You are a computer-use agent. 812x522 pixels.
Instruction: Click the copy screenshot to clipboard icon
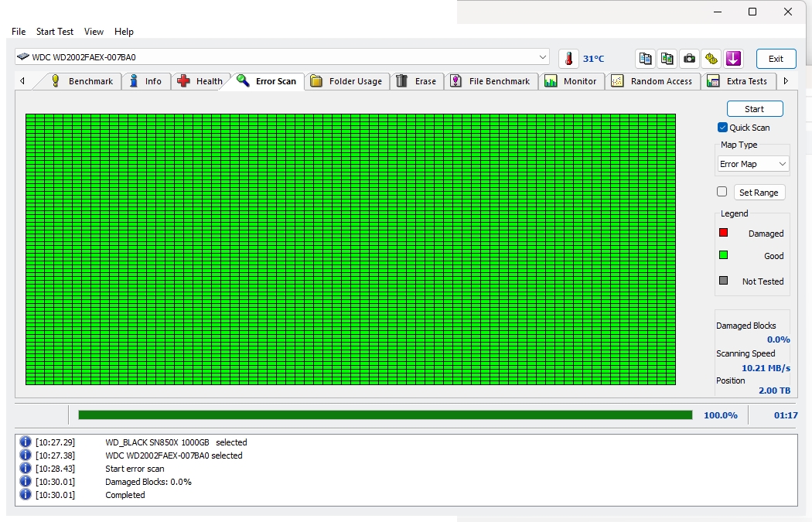click(667, 59)
